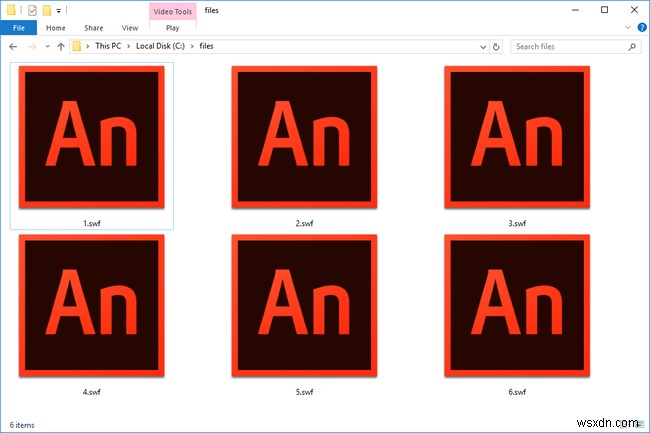Click files segment in the address path
Viewport: 650px width, 433px height.
(x=206, y=46)
